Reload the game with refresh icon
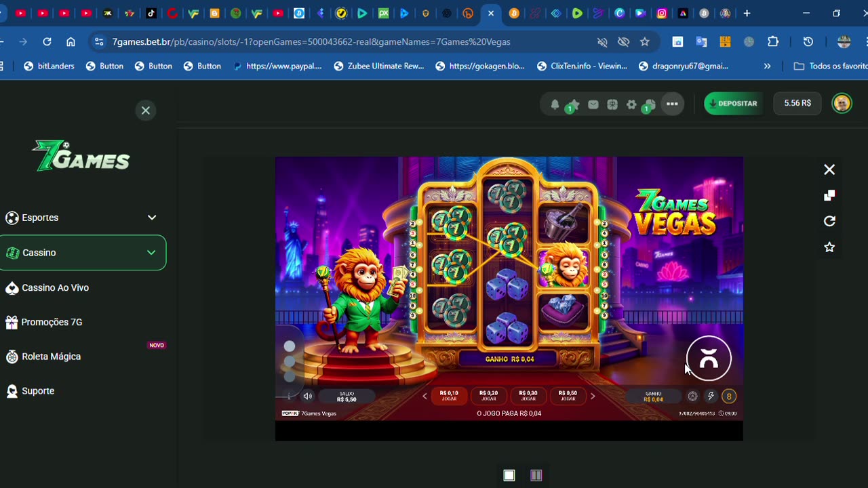Viewport: 868px width, 488px height. (x=829, y=222)
